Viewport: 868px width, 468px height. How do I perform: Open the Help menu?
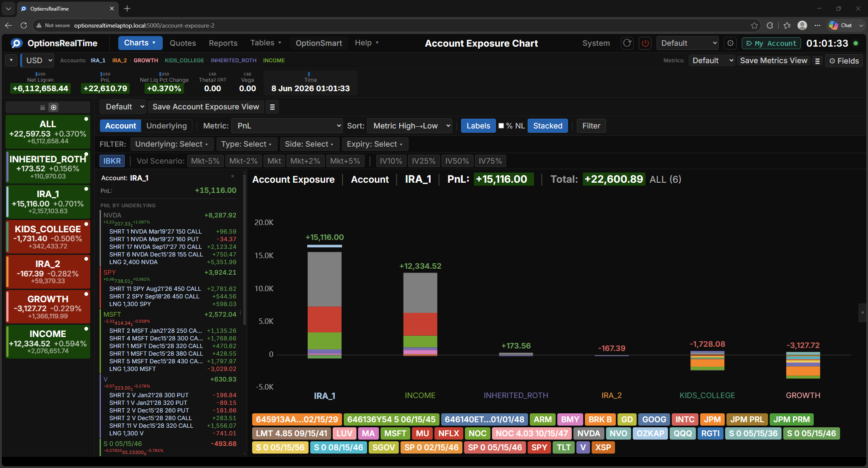366,43
